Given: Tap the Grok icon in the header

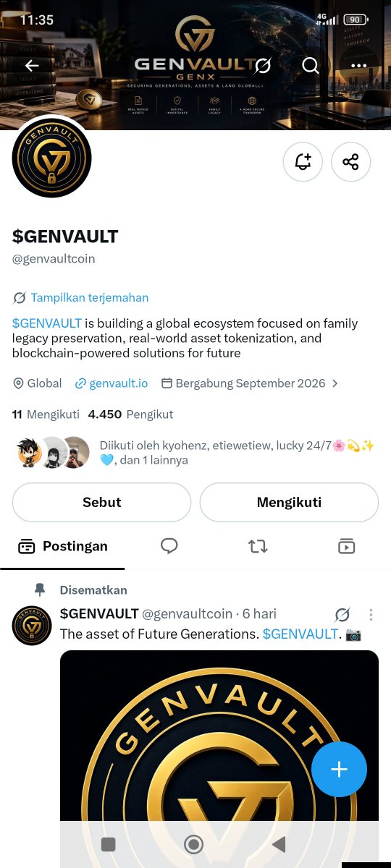Looking at the screenshot, I should pyautogui.click(x=263, y=66).
